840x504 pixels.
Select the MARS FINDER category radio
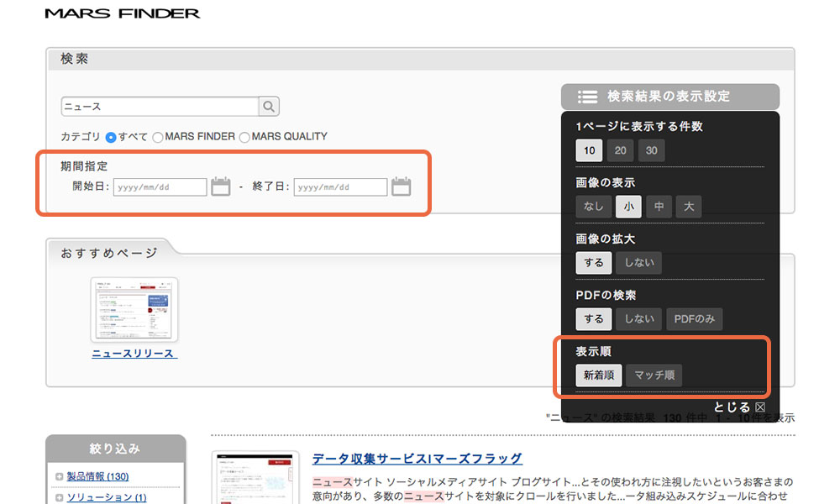tap(158, 137)
